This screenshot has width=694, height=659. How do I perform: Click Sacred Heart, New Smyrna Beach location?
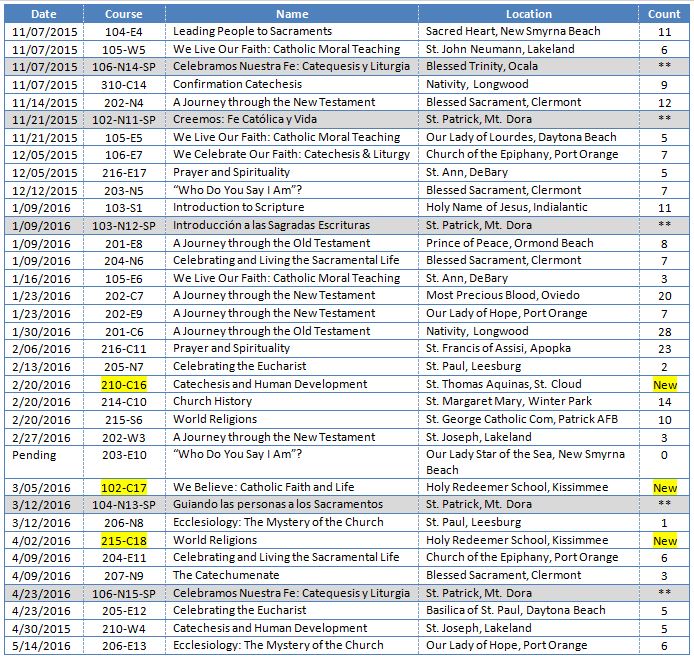coord(513,31)
